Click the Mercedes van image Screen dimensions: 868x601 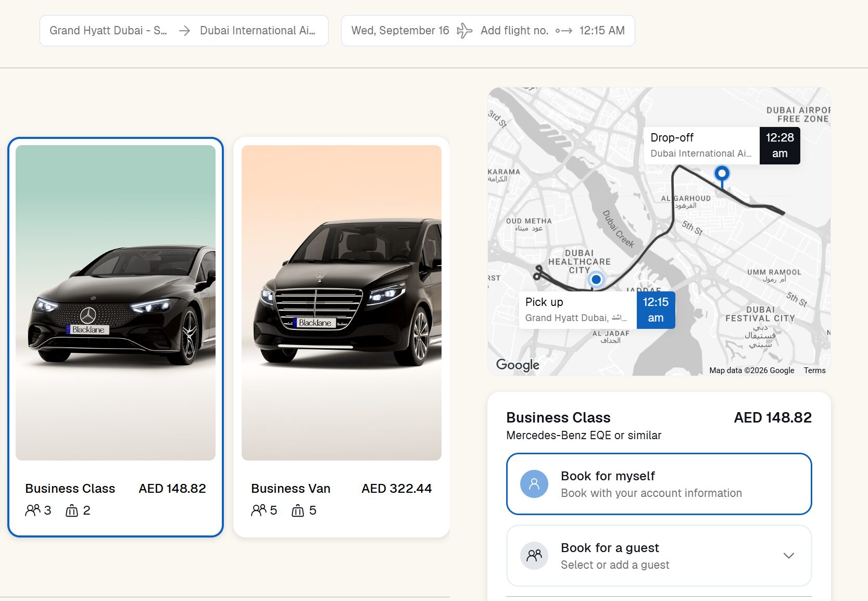[342, 303]
